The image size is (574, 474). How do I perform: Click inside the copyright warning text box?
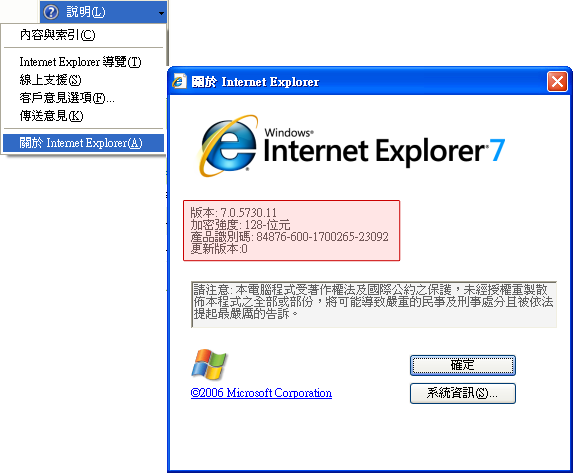coord(374,304)
